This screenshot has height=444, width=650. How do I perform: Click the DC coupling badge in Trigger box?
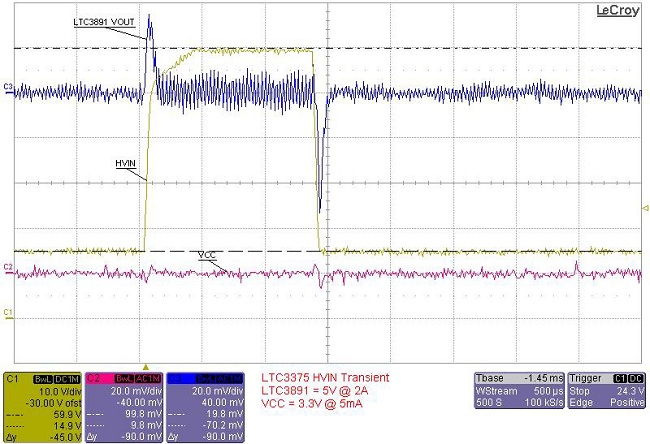(635, 378)
